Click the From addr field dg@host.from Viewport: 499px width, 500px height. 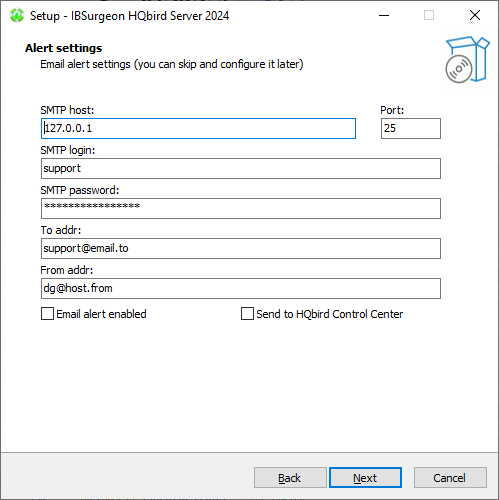pyautogui.click(x=241, y=288)
